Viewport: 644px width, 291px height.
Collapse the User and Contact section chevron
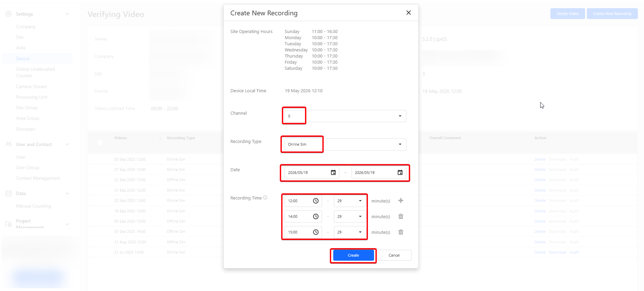click(x=67, y=144)
